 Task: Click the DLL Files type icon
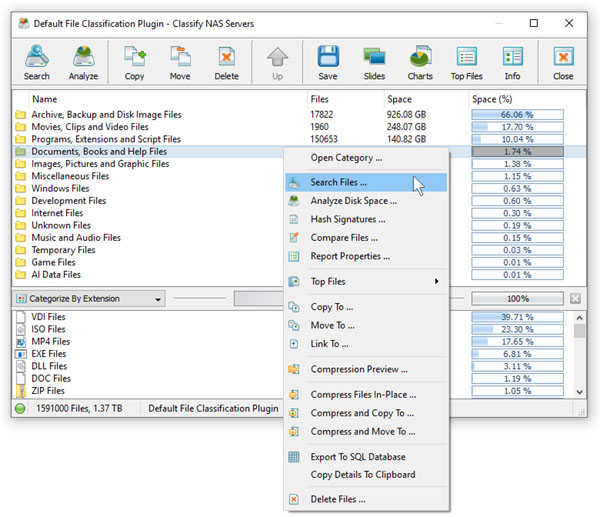click(21, 366)
